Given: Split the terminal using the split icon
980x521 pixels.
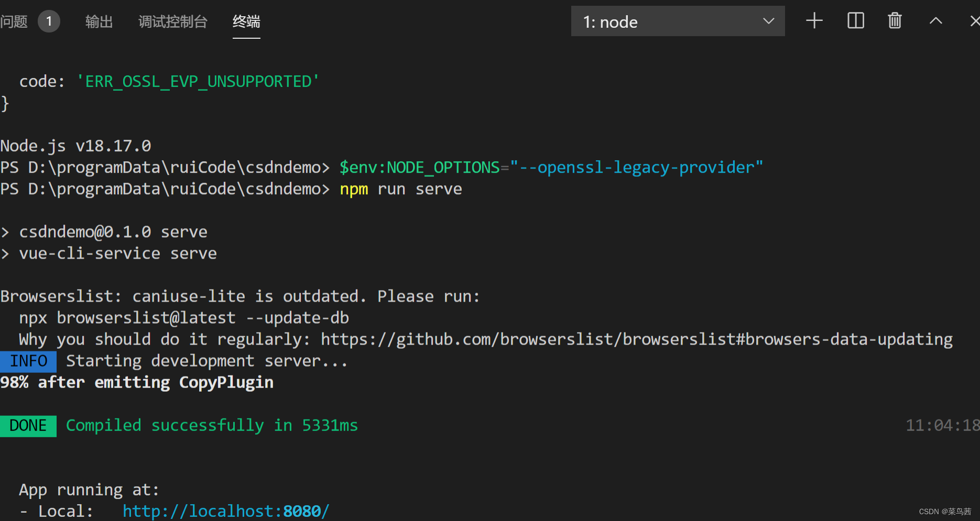Looking at the screenshot, I should 855,21.
